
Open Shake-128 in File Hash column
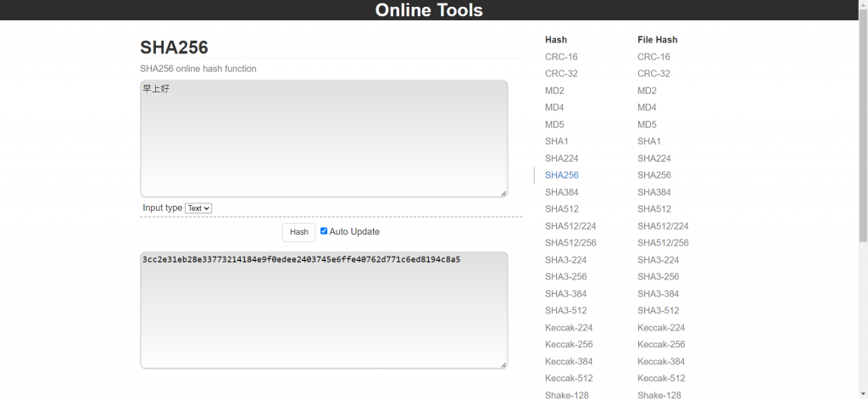(x=659, y=395)
